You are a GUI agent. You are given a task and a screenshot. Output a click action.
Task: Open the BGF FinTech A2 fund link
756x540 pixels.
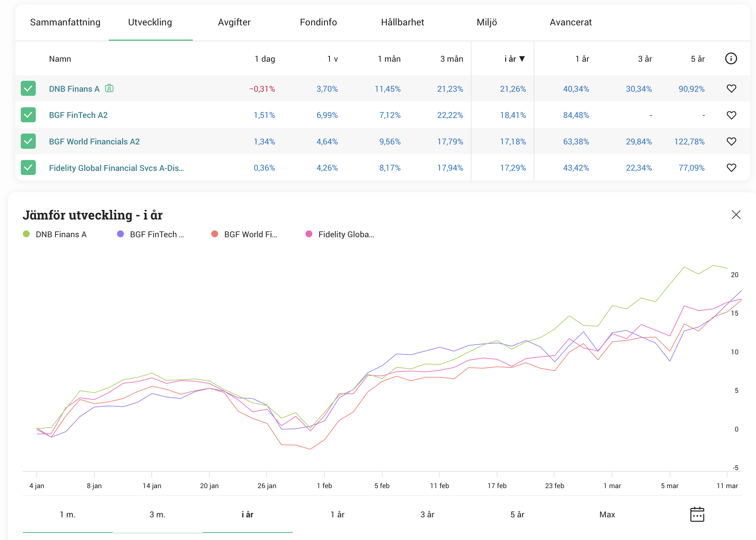click(78, 115)
